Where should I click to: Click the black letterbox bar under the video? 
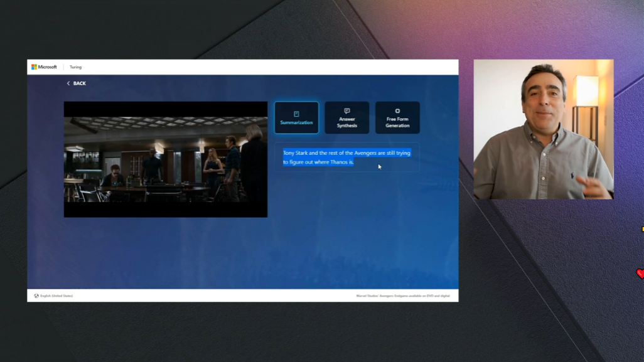pyautogui.click(x=166, y=210)
